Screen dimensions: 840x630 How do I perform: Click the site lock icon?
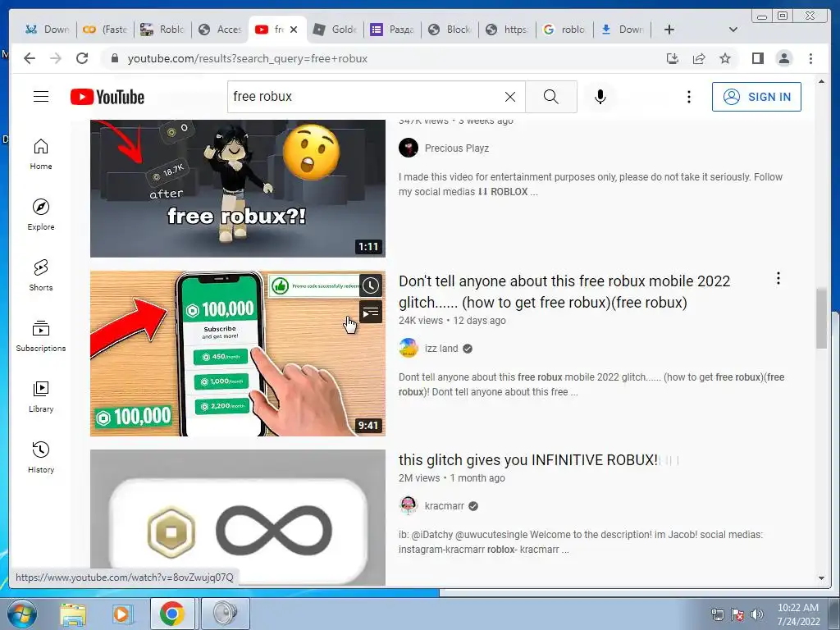[114, 58]
